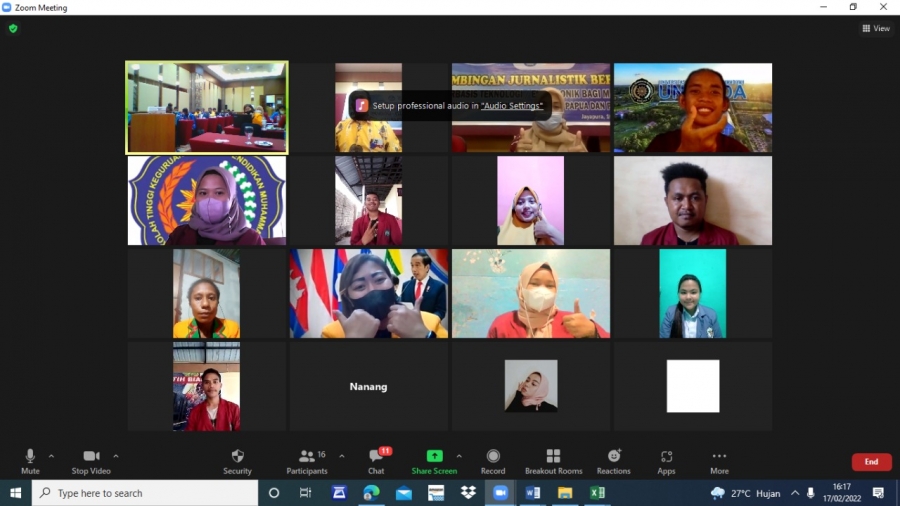Click the green encryption shield icon
The height and width of the screenshot is (506, 900).
13,29
